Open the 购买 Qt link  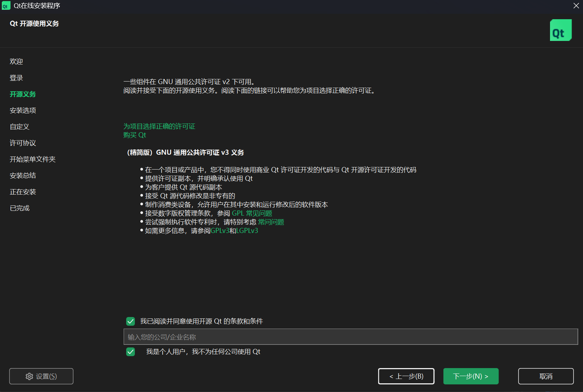135,135
